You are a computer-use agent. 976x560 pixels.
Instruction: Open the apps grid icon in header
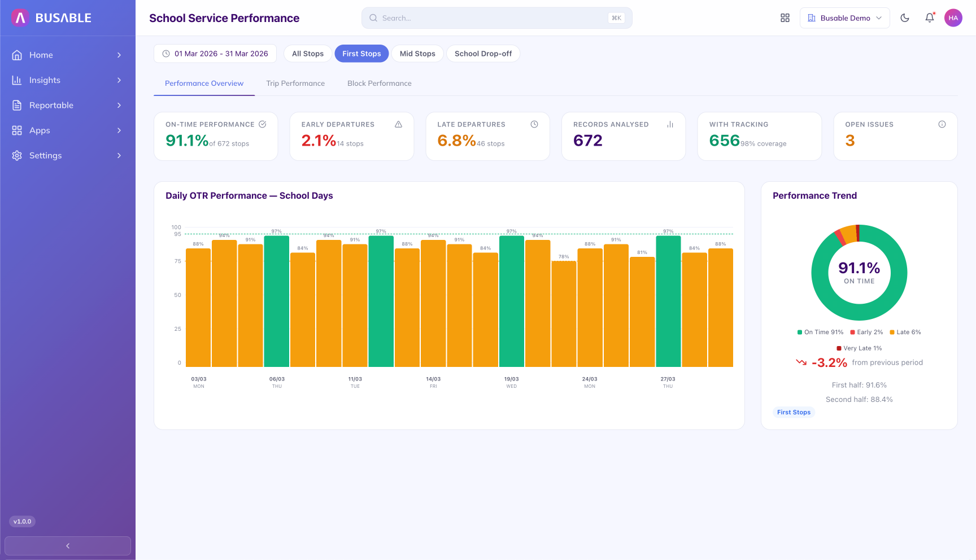[785, 18]
